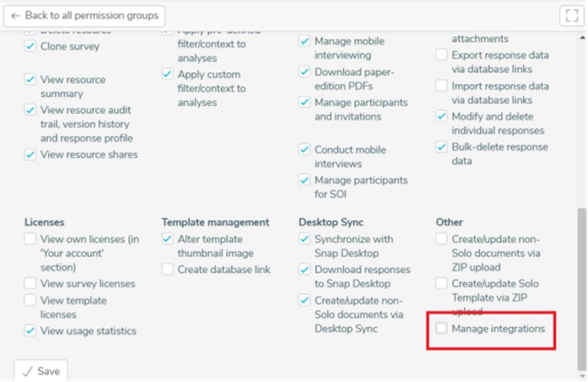Uncheck Clone survey permission

(30, 47)
